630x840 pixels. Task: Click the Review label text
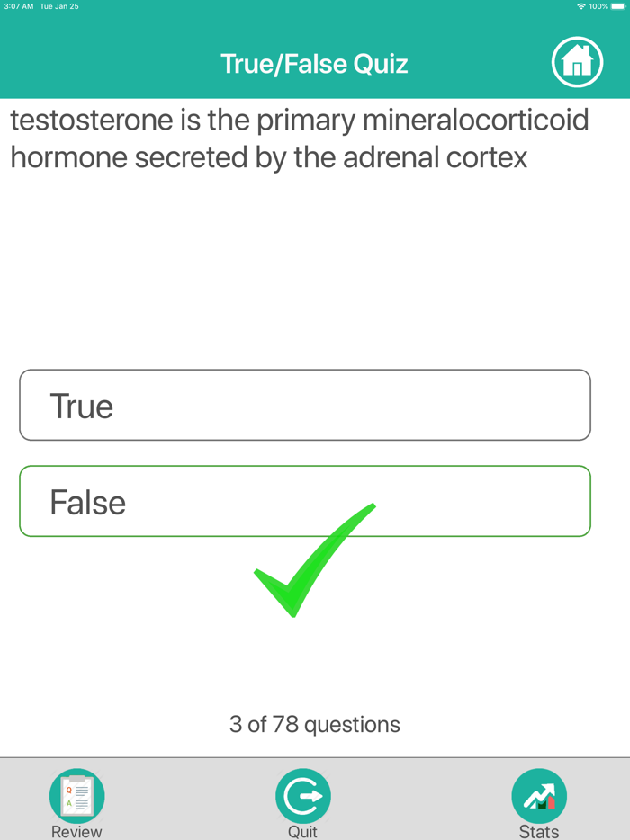pyautogui.click(x=76, y=832)
